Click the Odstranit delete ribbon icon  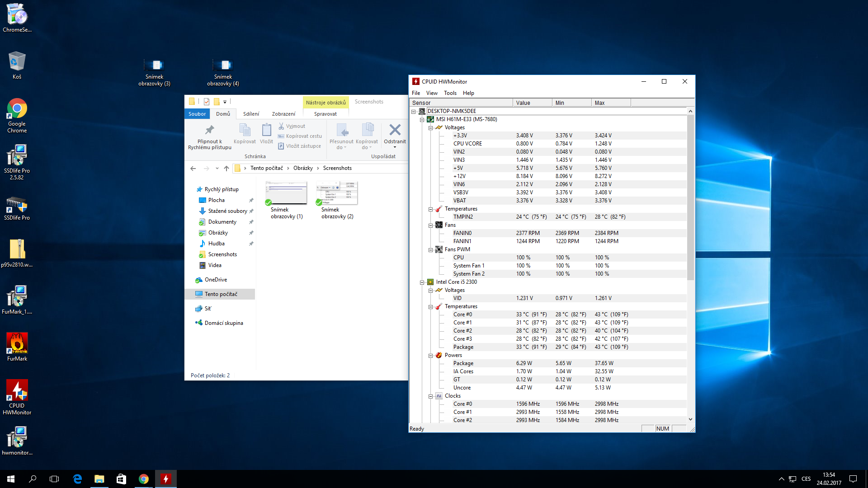point(395,131)
